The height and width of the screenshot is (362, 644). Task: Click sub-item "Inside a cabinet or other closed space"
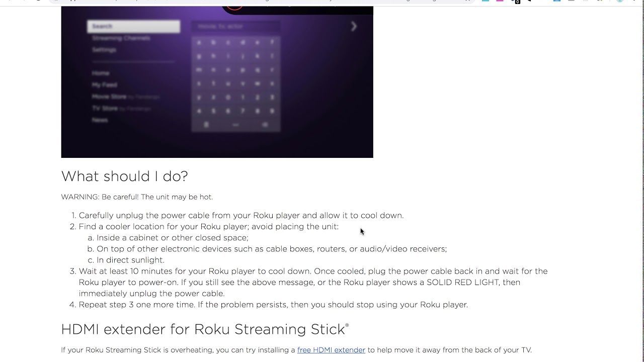point(172,237)
